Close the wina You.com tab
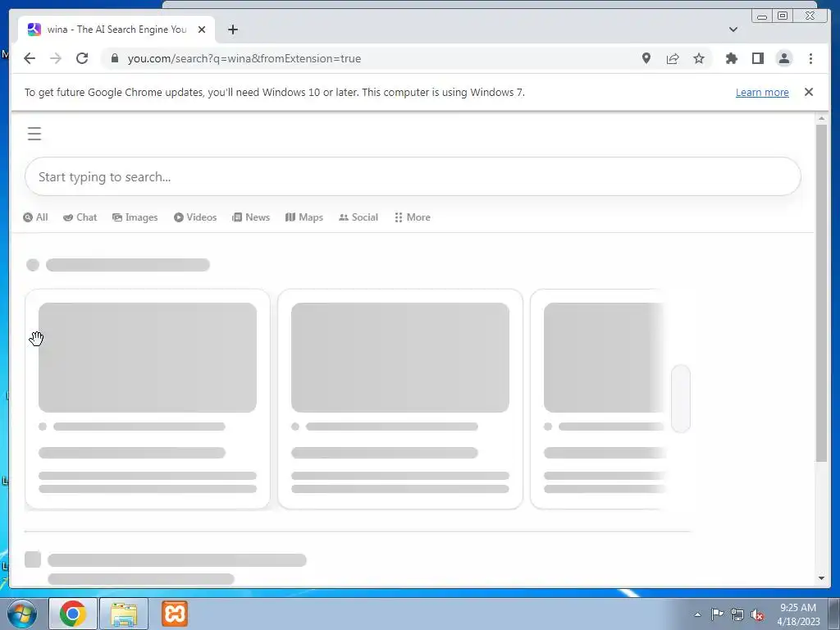 tap(202, 30)
